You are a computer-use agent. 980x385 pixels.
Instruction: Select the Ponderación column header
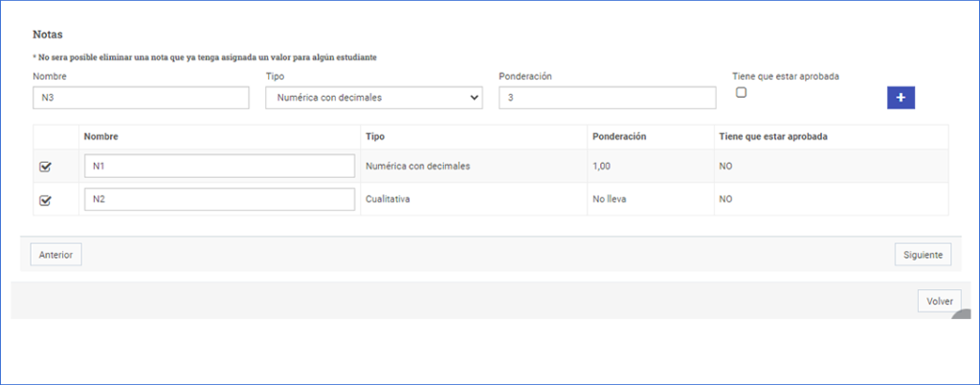[619, 137]
